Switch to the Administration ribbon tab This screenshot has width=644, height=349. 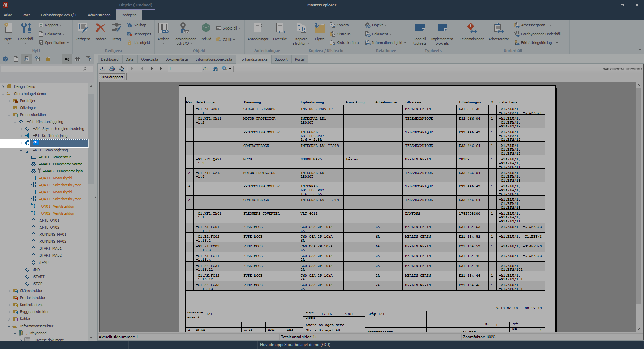(x=99, y=15)
